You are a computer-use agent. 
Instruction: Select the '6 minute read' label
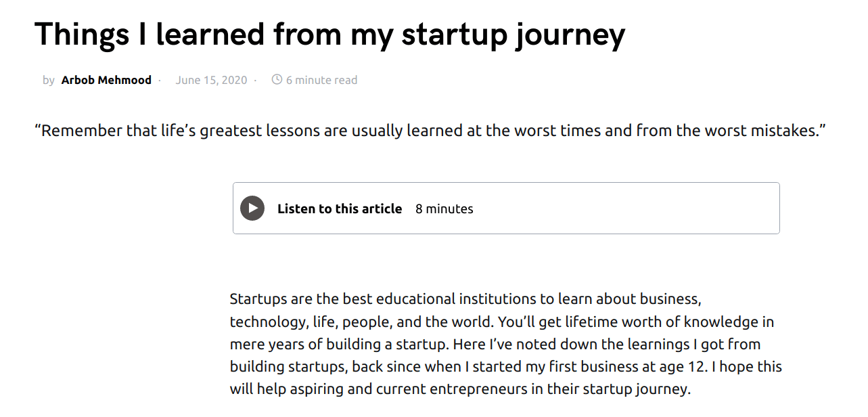tap(321, 80)
